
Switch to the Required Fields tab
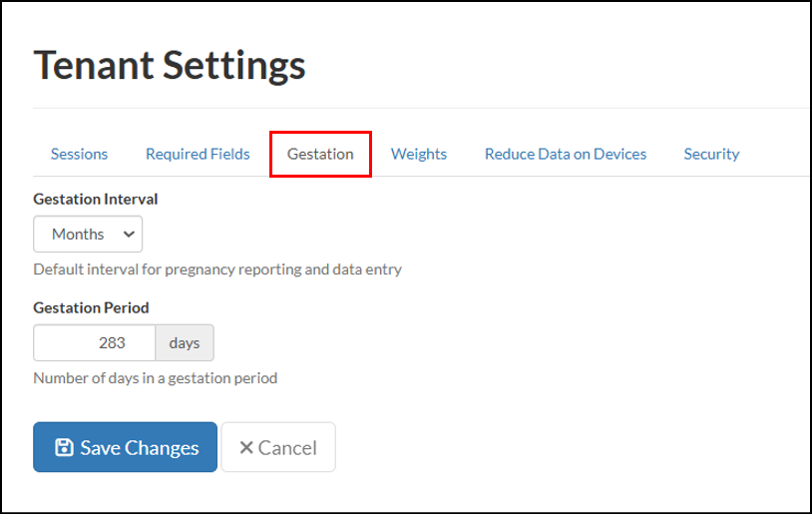pos(198,154)
